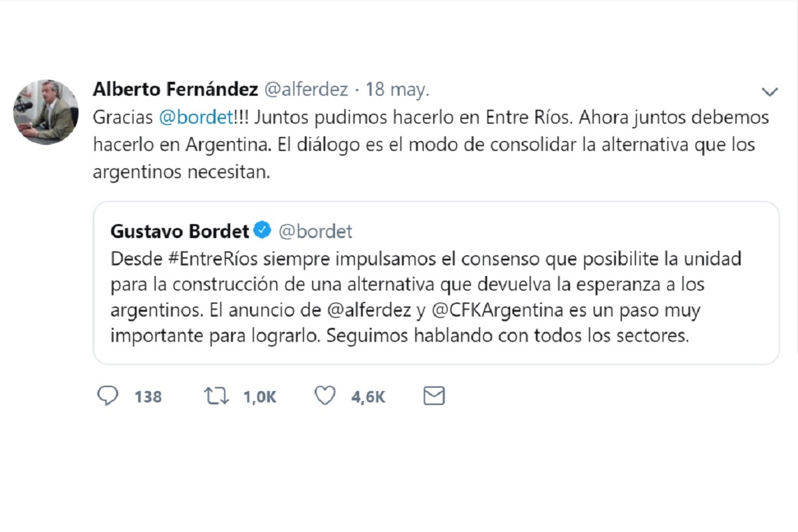Click the blue verified badge next to Gustavo Bordet
This screenshot has width=798, height=532.
click(262, 231)
